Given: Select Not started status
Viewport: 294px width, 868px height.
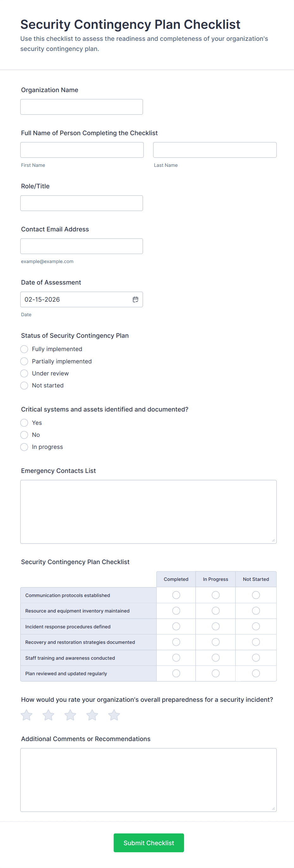Looking at the screenshot, I should [24, 386].
